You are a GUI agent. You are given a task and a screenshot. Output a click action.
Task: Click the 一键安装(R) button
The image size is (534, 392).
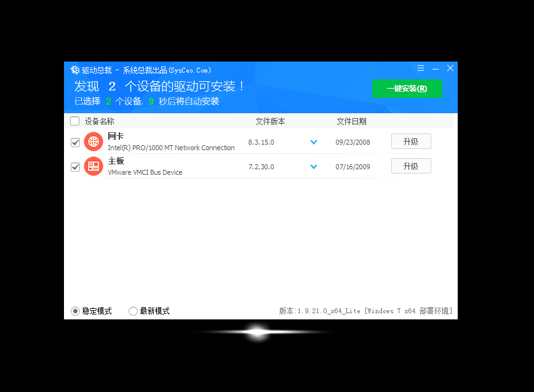407,89
